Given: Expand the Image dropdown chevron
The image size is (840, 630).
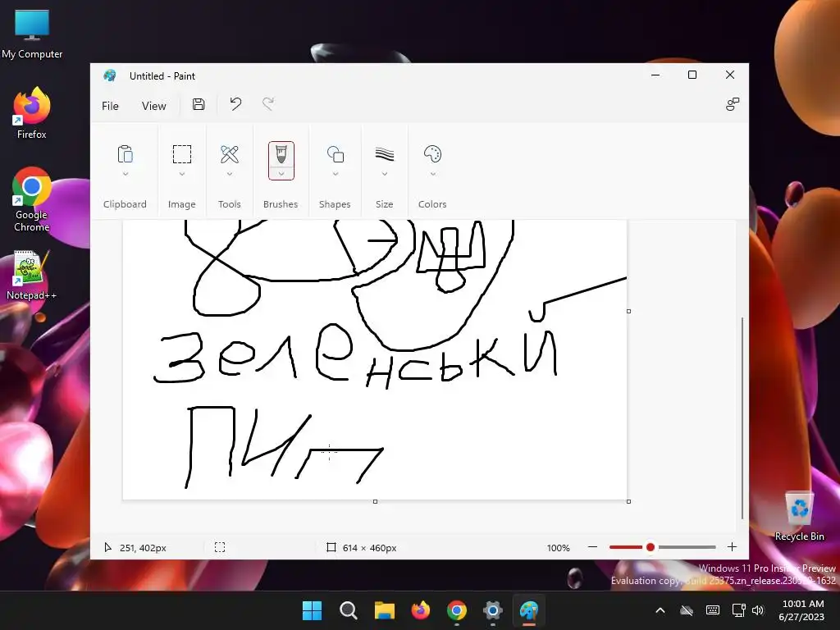Looking at the screenshot, I should (181, 174).
